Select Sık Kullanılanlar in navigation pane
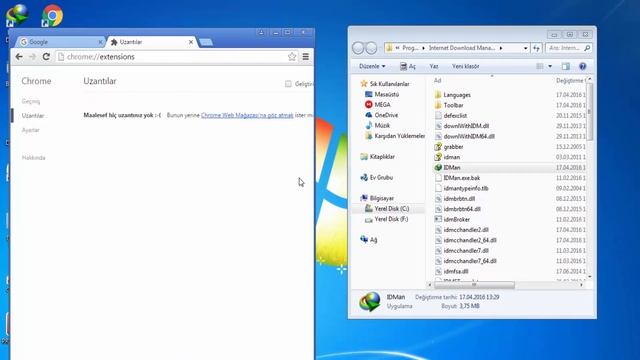 tap(384, 84)
